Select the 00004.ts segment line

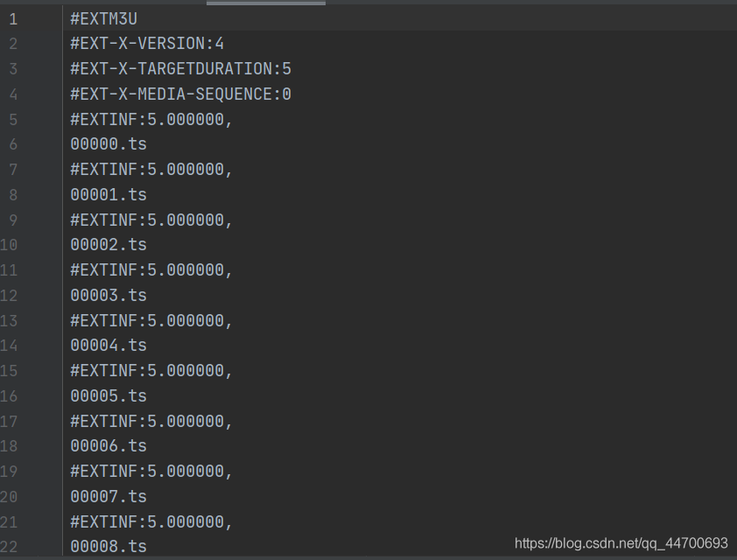(x=109, y=346)
